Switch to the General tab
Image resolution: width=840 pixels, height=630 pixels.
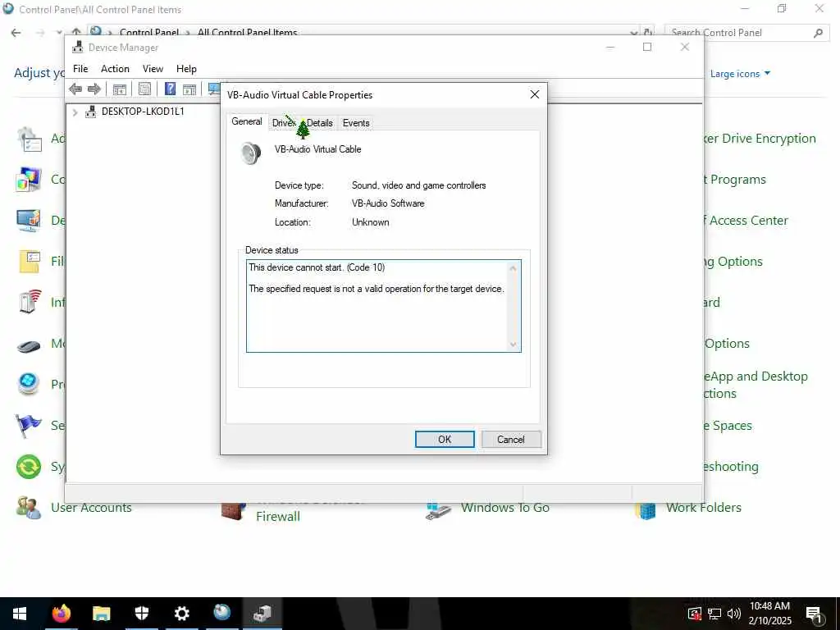246,121
